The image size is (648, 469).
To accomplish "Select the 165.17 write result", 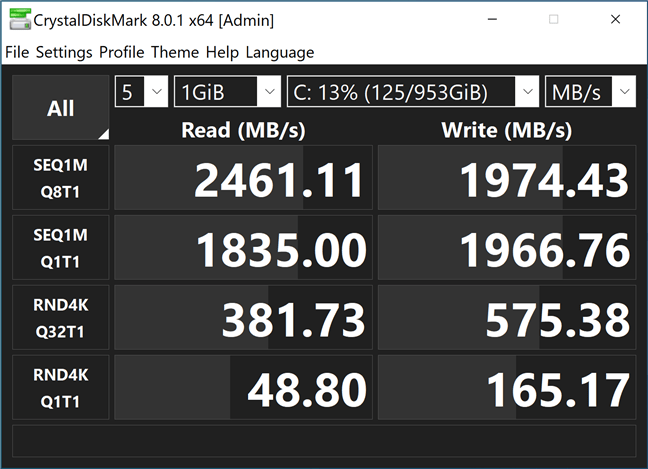I will 507,388.
